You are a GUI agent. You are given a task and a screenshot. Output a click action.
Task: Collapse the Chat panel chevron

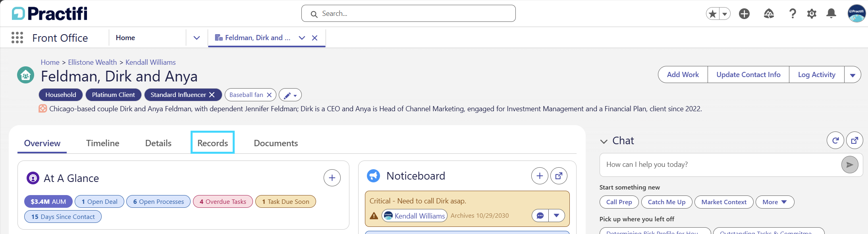[x=604, y=141]
